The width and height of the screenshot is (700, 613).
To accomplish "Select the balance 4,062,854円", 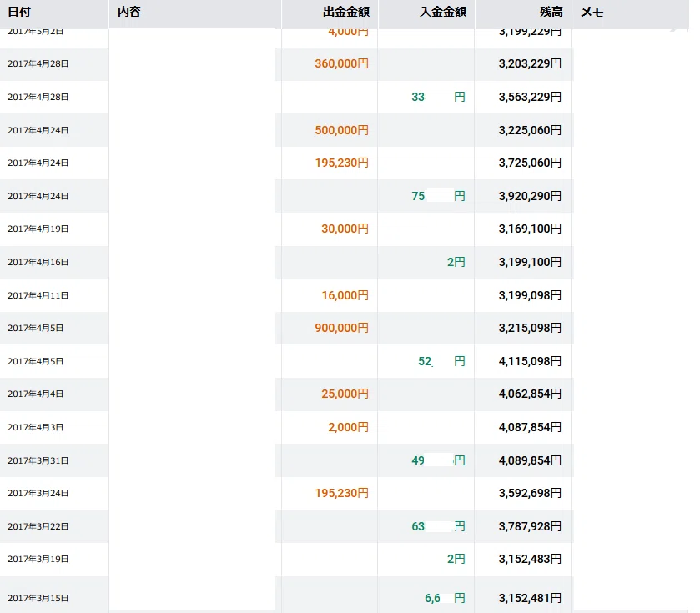I will 530,394.
